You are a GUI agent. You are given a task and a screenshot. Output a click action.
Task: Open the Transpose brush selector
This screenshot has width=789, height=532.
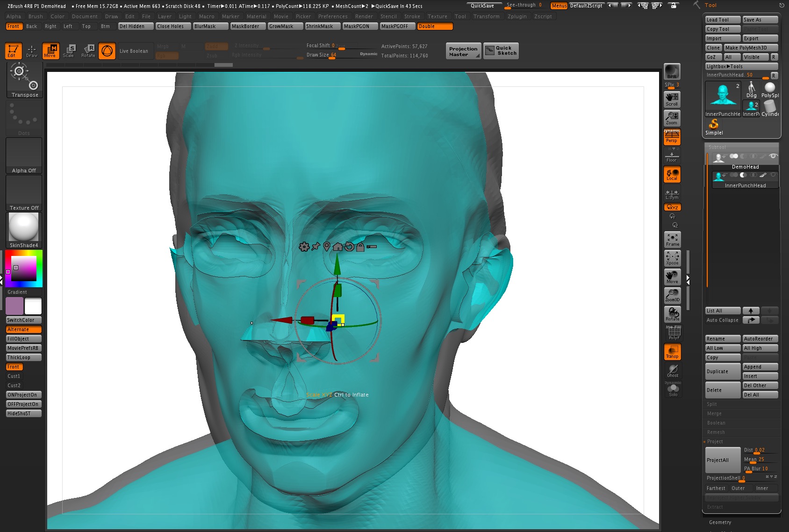(25, 80)
